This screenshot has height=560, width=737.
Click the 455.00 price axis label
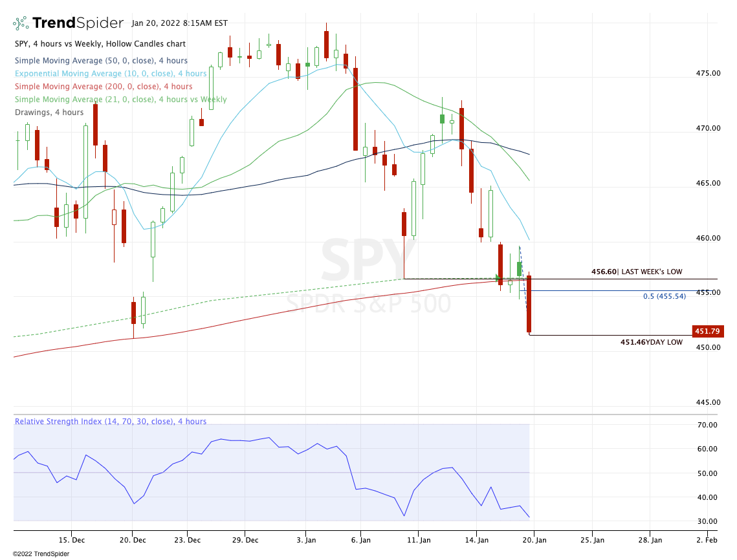[x=708, y=292]
